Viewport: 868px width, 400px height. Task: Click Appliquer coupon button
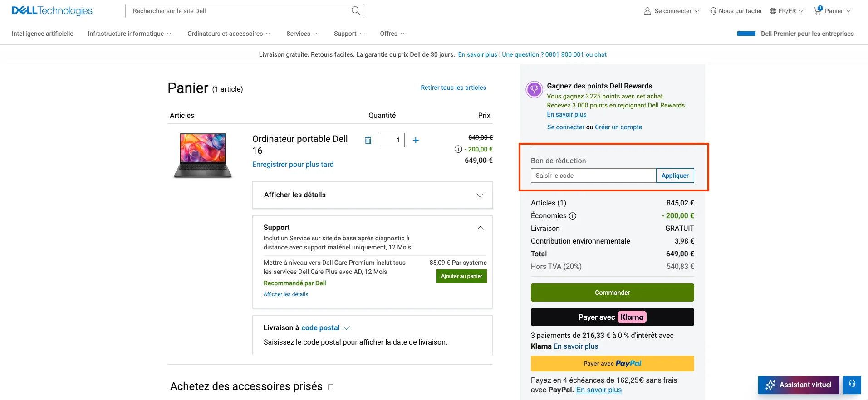point(675,176)
